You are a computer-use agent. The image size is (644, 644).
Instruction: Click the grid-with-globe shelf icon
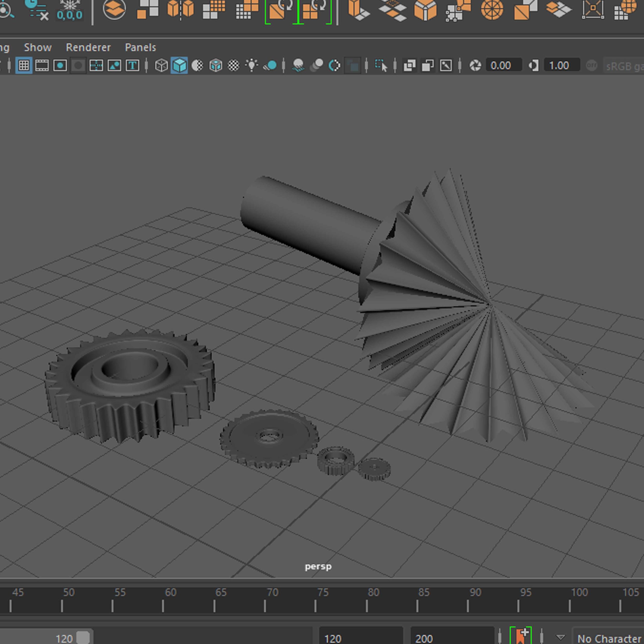point(626,10)
